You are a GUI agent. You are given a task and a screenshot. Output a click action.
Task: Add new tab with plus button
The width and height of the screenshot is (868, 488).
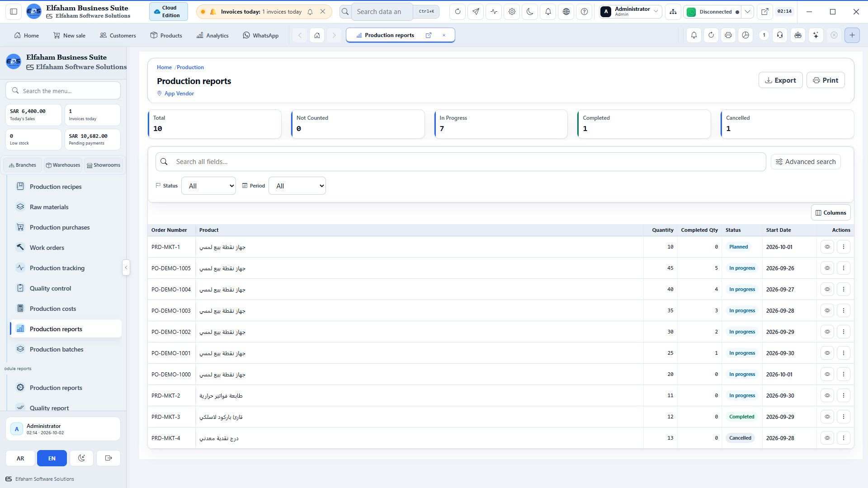[852, 35]
